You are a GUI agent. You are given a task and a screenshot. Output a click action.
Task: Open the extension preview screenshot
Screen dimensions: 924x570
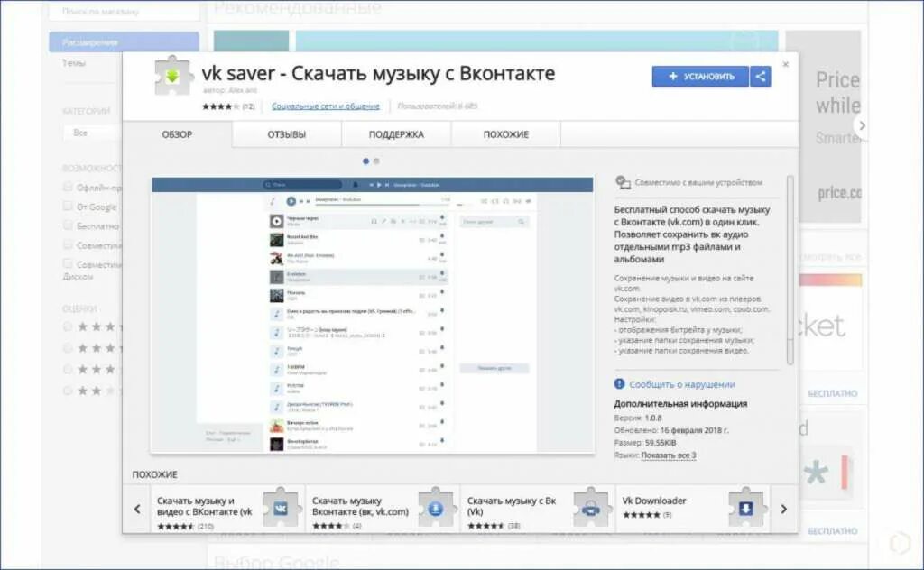pyautogui.click(x=373, y=315)
